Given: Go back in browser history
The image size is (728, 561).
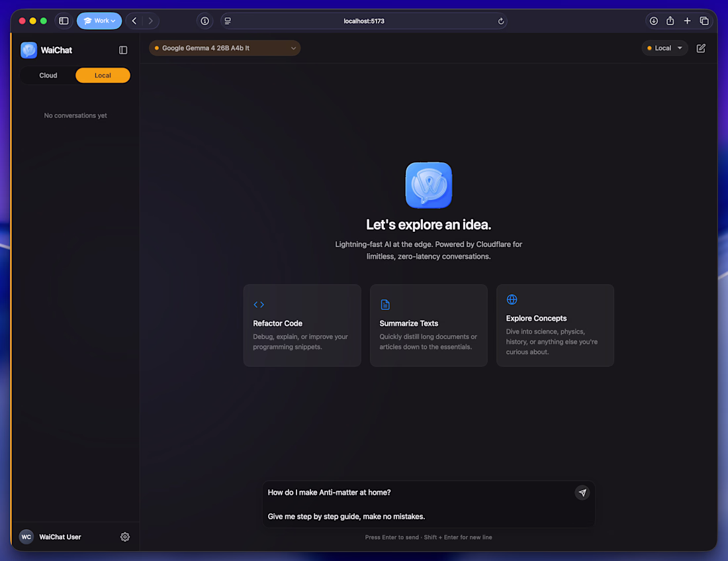Looking at the screenshot, I should 134,21.
